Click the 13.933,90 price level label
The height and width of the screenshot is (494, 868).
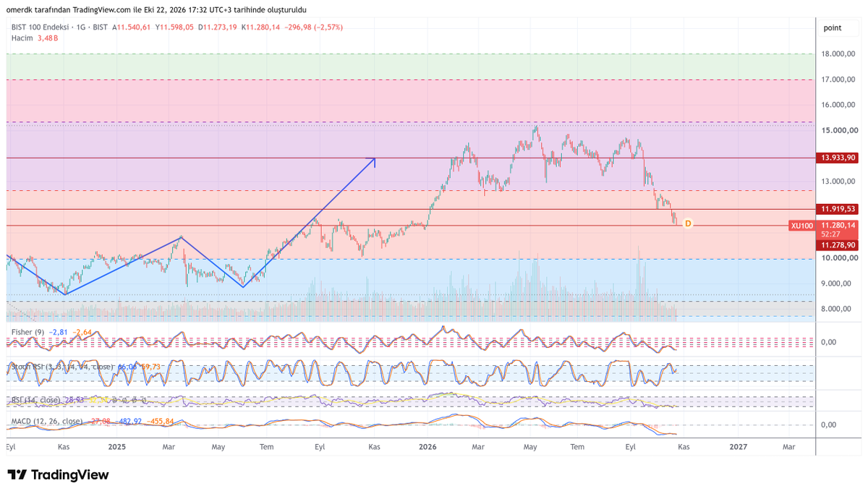pyautogui.click(x=838, y=158)
